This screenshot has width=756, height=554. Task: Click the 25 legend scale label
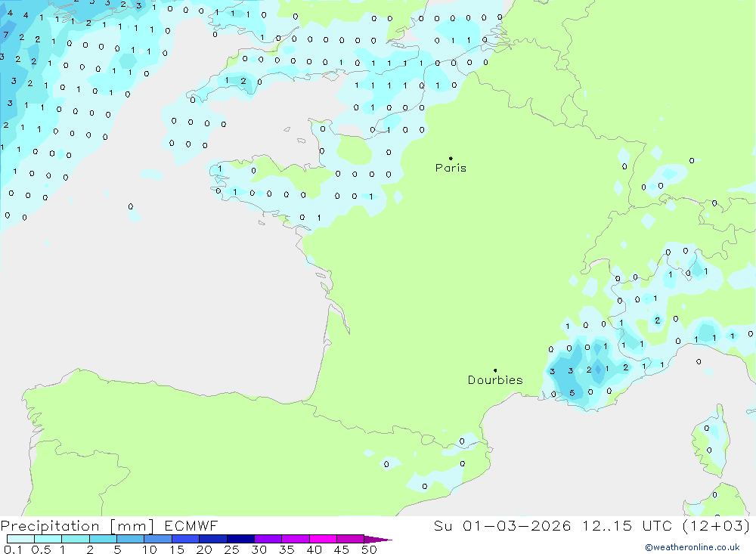coord(232,549)
